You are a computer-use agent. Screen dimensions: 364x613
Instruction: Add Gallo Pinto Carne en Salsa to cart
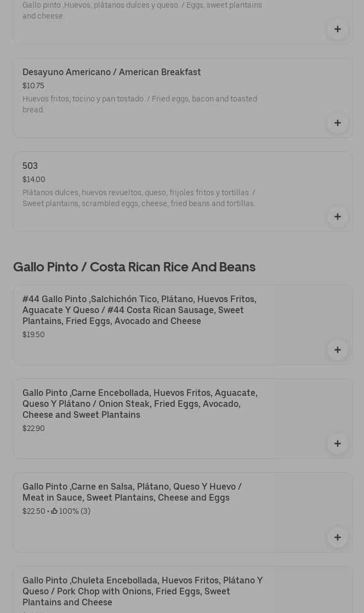[x=337, y=538]
